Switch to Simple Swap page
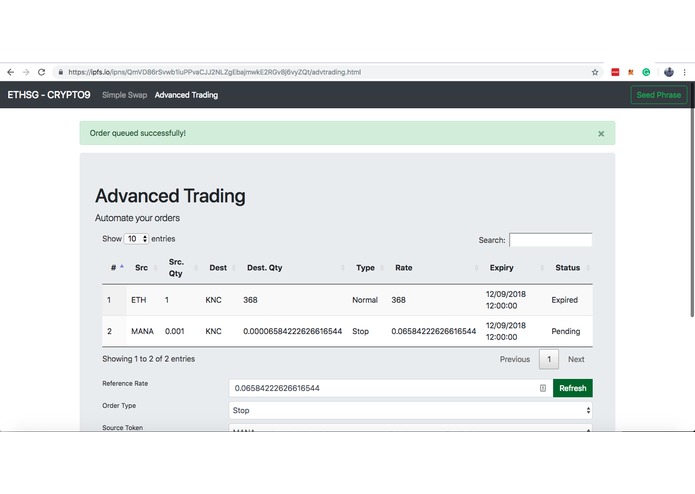This screenshot has height=494, width=695. 125,95
